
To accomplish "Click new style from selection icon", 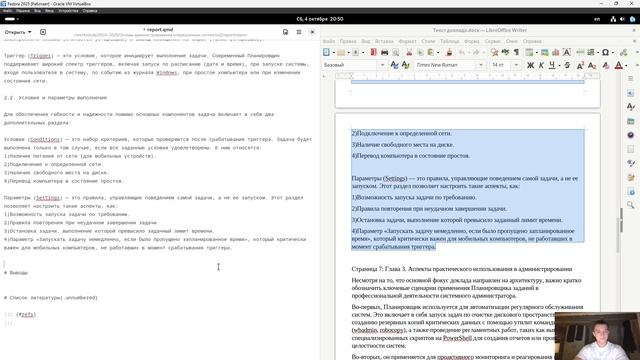I will [x=405, y=65].
